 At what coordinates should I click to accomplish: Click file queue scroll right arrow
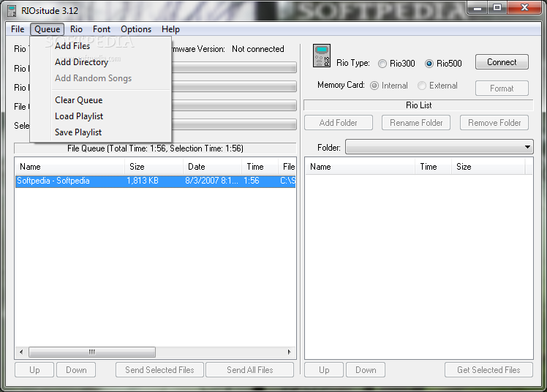289,352
